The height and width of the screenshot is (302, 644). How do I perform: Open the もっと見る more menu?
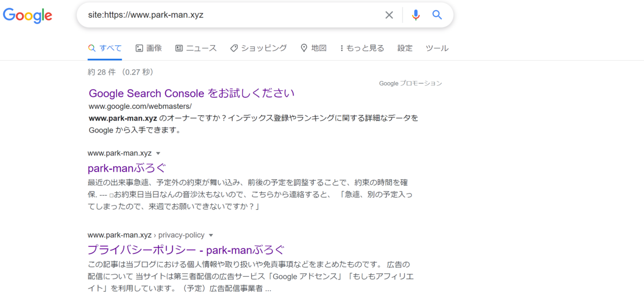[362, 48]
